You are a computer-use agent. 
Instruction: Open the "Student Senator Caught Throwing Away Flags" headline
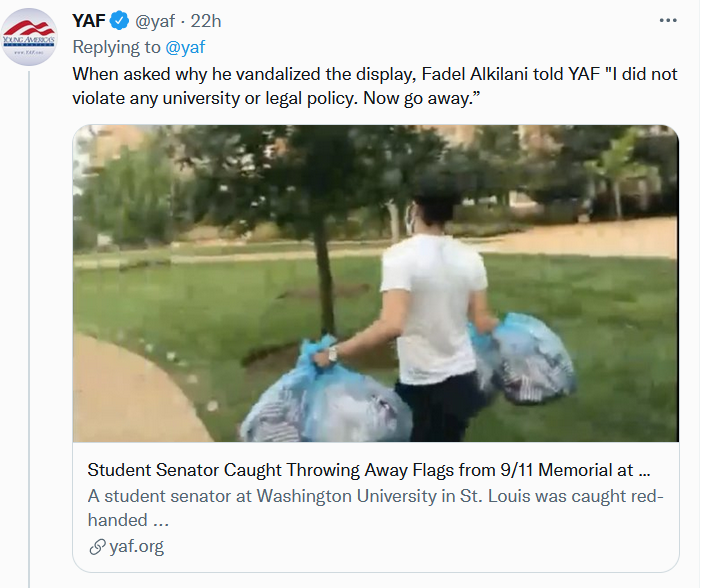370,469
